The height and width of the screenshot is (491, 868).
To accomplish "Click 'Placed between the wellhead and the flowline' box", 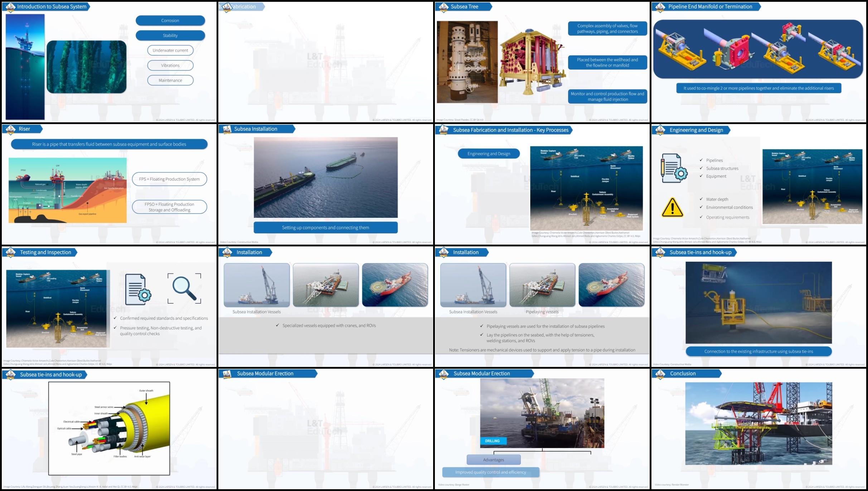I will pos(607,63).
